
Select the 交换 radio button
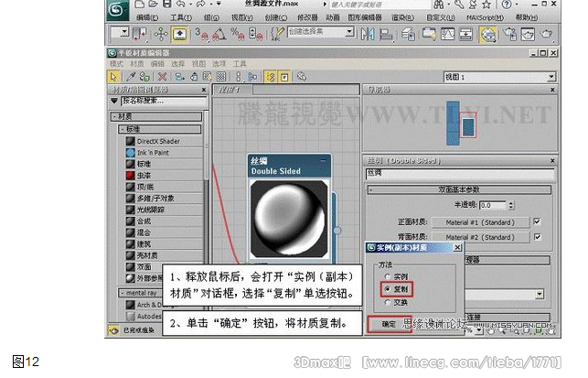click(x=388, y=302)
